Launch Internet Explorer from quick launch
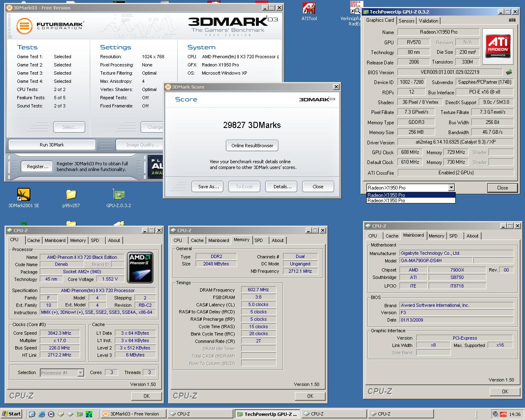 [x=42, y=414]
